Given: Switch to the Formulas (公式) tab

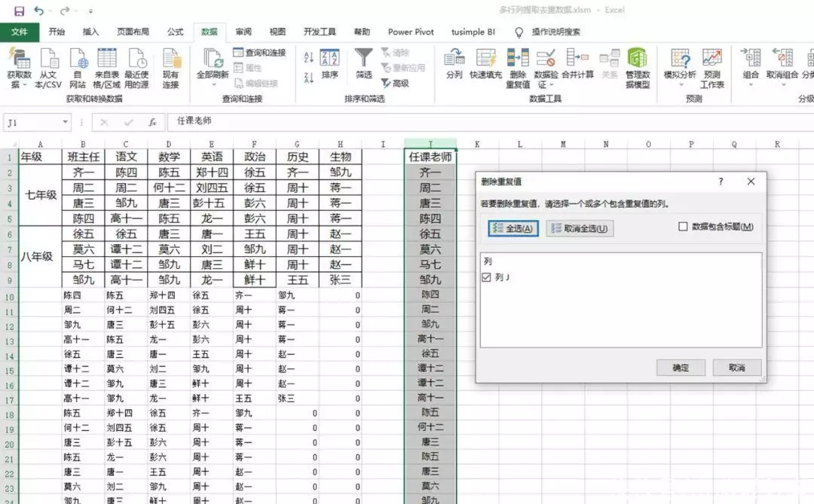Looking at the screenshot, I should 175,32.
